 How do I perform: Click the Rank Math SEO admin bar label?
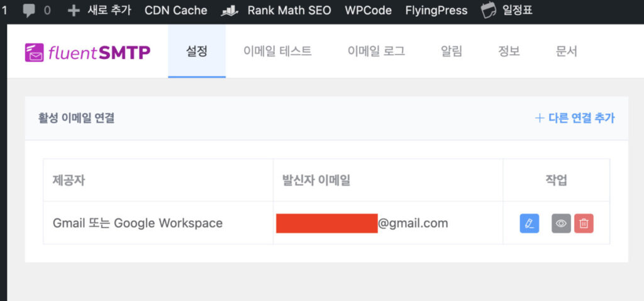point(289,10)
